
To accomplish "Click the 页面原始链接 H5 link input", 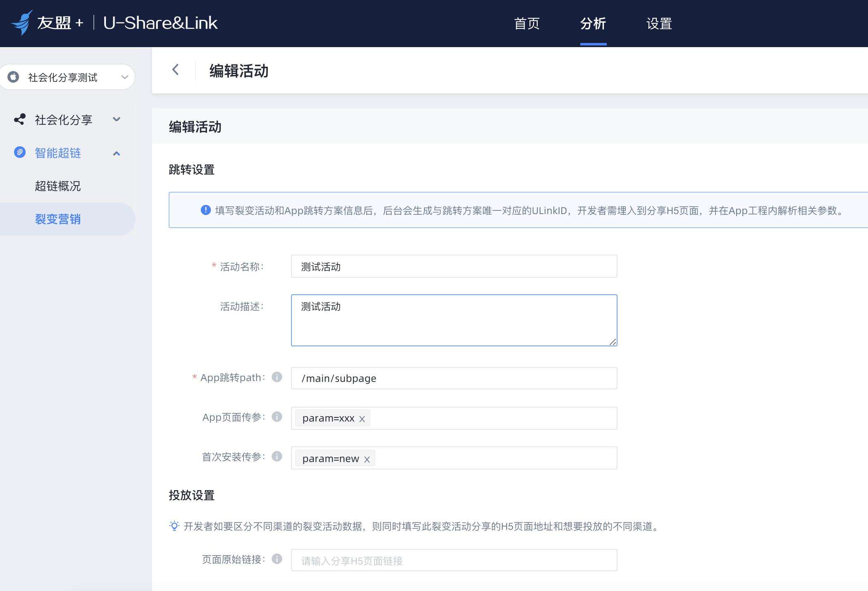I will 454,560.
